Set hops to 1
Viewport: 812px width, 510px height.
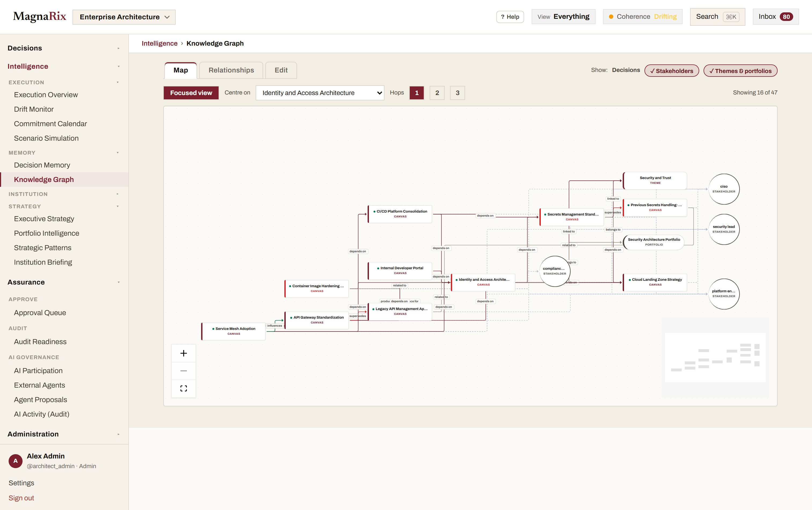[x=417, y=93]
